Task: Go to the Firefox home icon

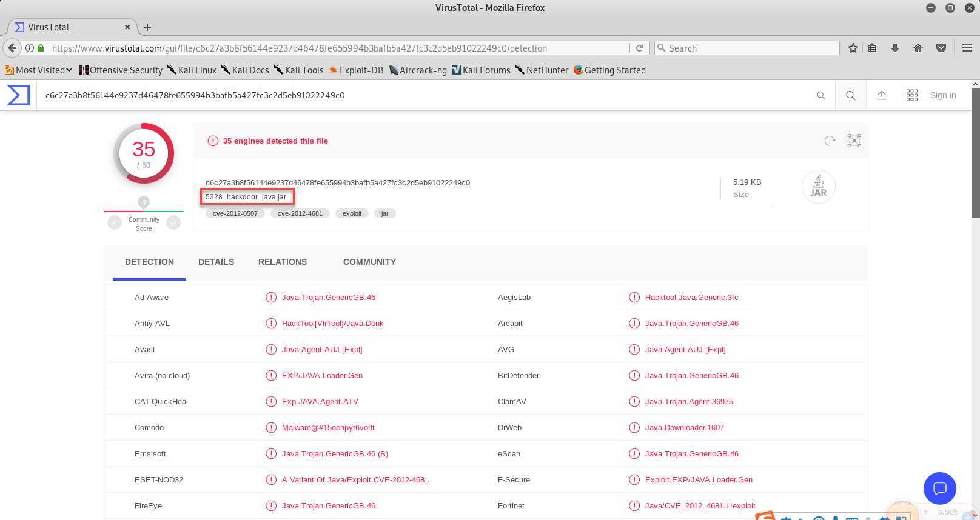Action: [x=918, y=48]
